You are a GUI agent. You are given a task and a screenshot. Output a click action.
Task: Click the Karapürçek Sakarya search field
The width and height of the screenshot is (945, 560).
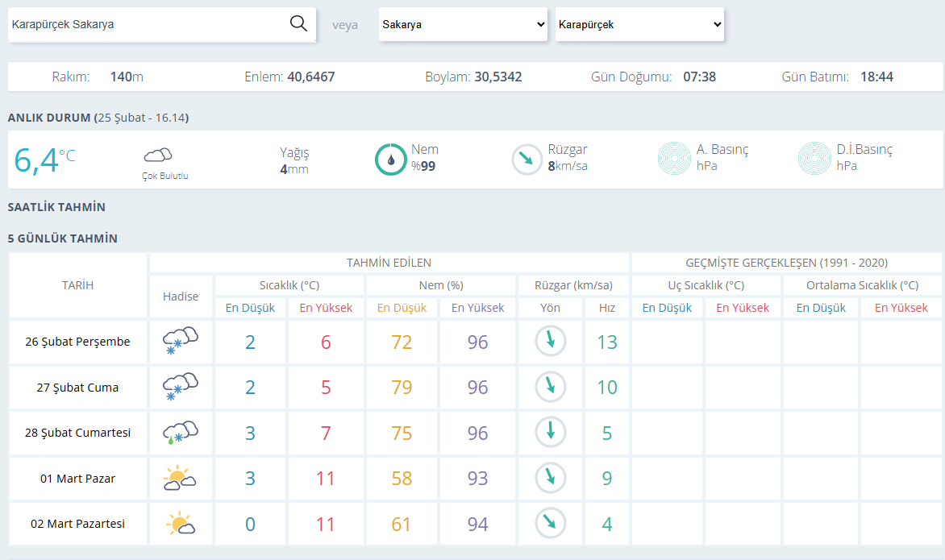(148, 25)
